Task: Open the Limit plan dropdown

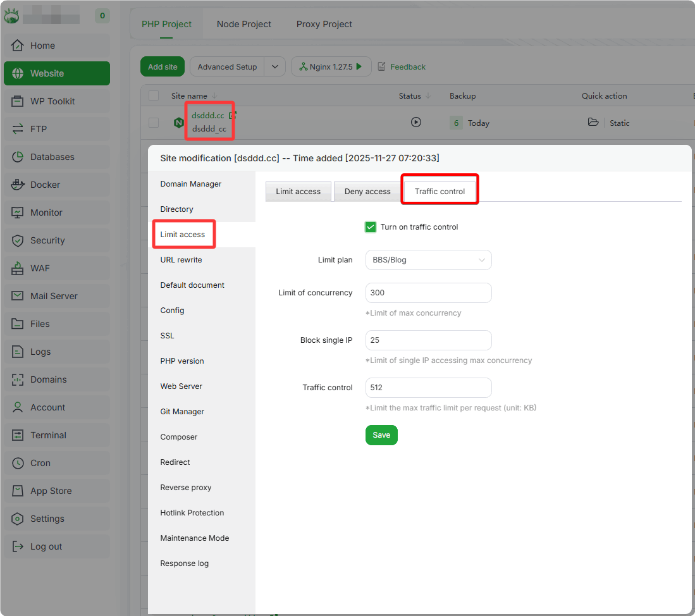Action: (x=428, y=260)
